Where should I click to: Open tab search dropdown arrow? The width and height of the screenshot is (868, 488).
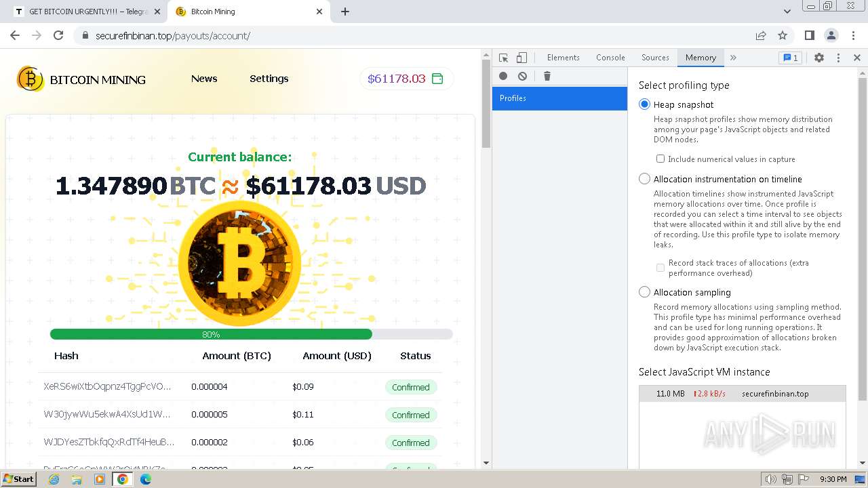(x=787, y=12)
